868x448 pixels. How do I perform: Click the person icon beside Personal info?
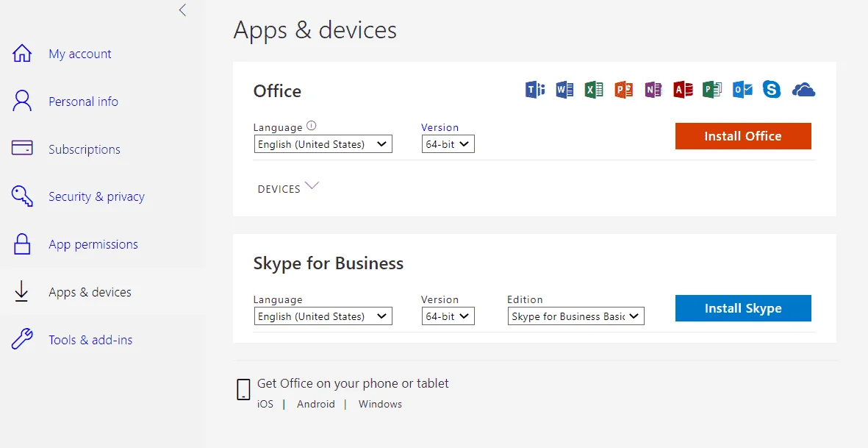pos(22,101)
